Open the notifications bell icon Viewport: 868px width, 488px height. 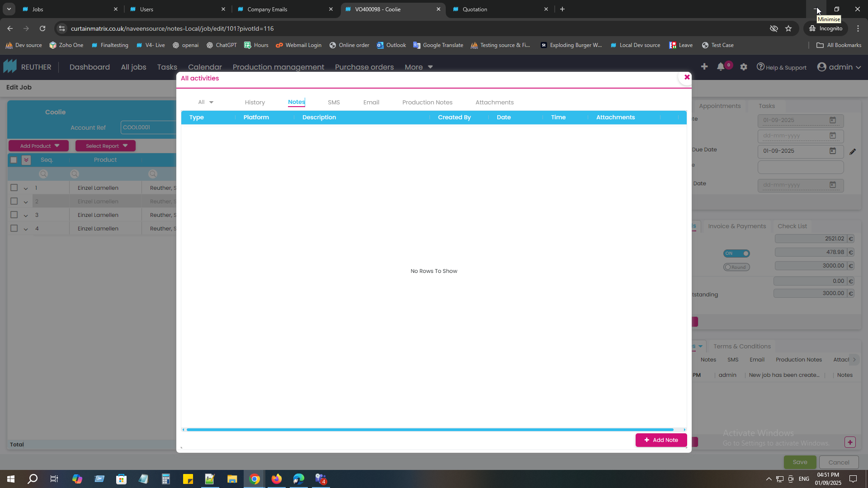click(x=721, y=67)
